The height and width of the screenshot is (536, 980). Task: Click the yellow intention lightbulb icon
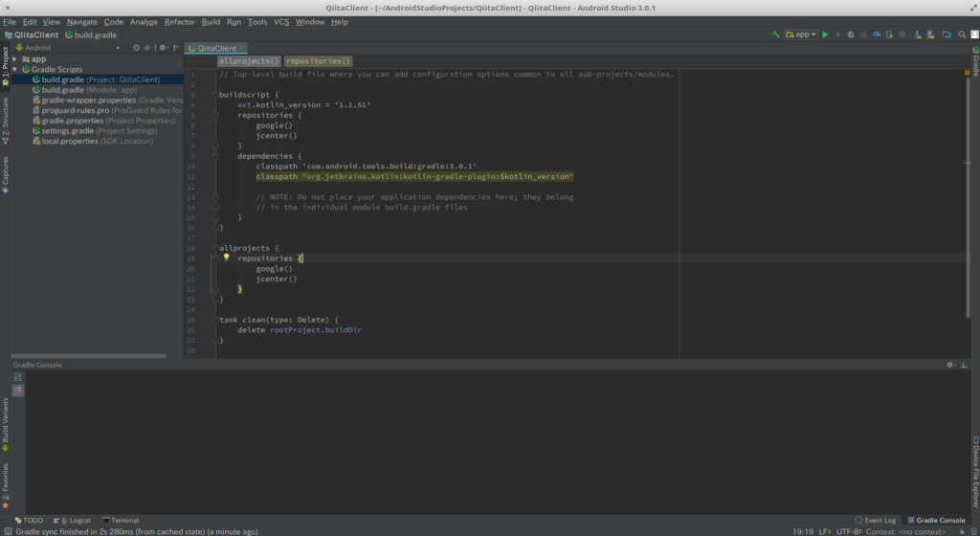click(226, 257)
